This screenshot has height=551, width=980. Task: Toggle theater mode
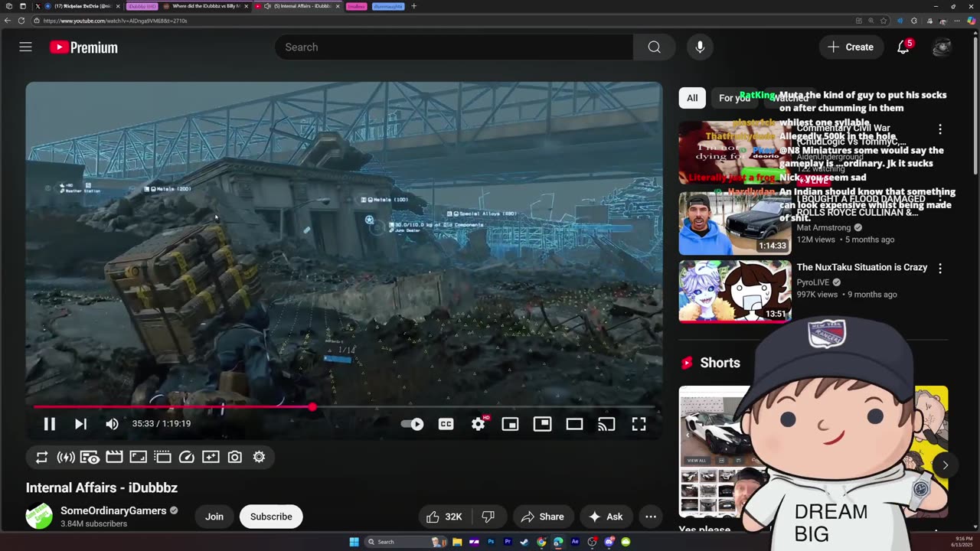coord(574,424)
